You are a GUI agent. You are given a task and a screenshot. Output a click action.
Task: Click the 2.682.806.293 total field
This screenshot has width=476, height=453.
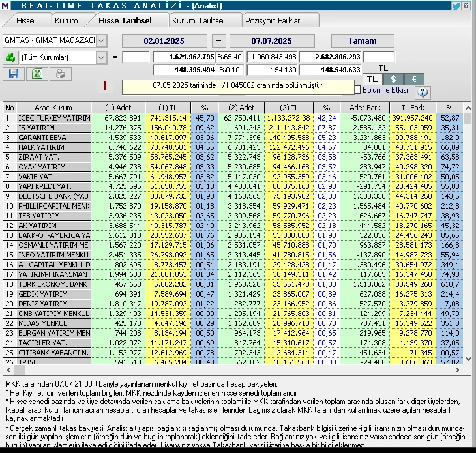point(331,57)
